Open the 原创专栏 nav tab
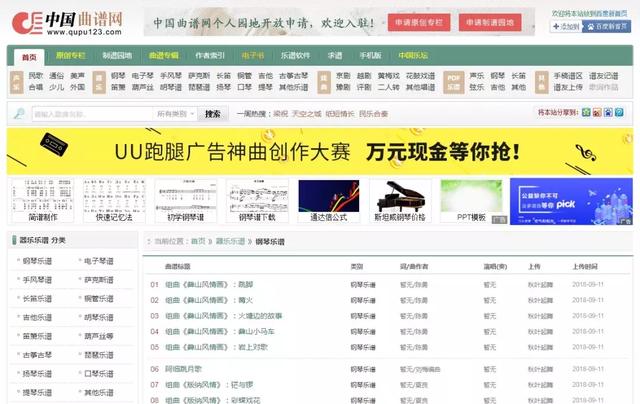 click(71, 55)
